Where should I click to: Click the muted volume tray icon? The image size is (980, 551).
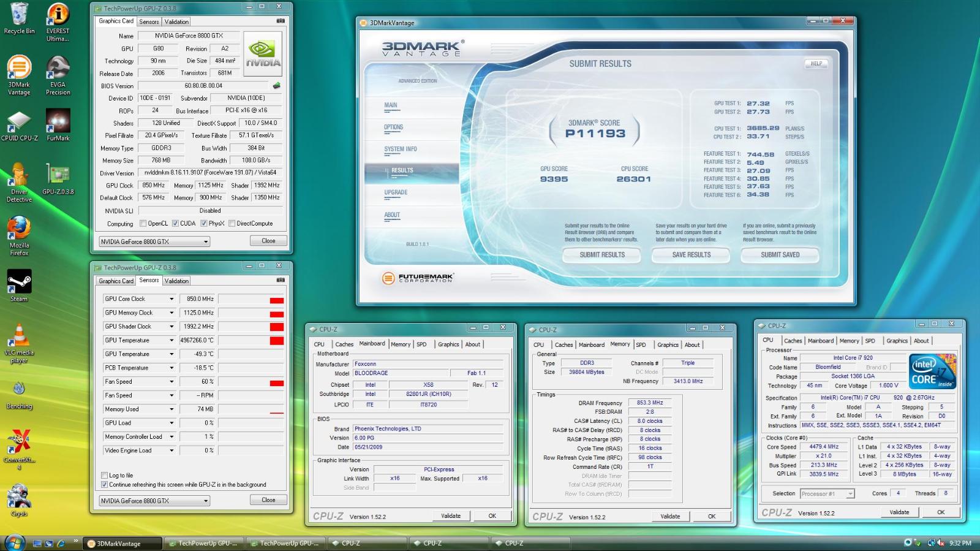pyautogui.click(x=940, y=543)
